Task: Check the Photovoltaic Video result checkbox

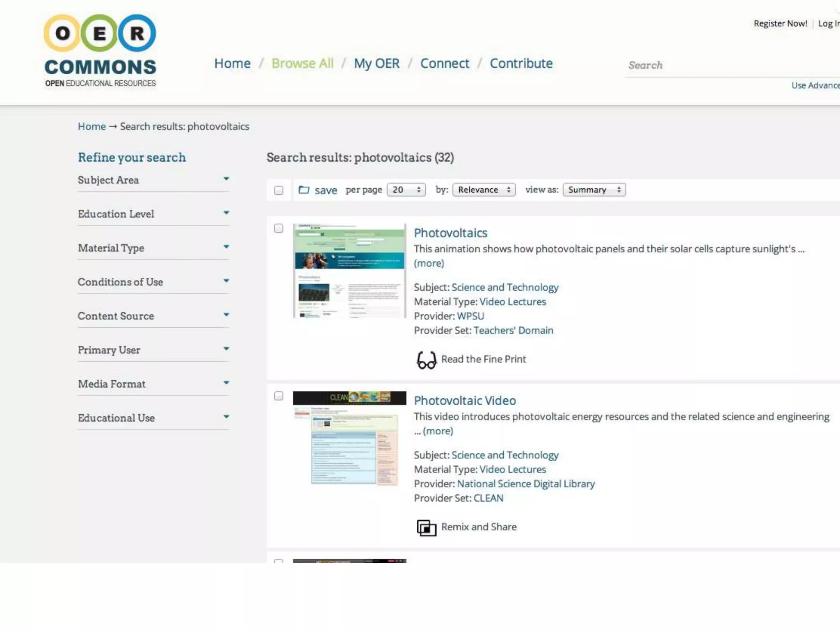Action: 278,396
